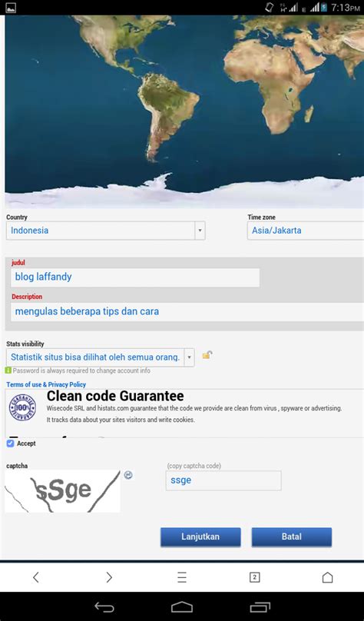Focus the judul field containing blog laffandy
Image resolution: width=364 pixels, height=621 pixels.
click(135, 277)
